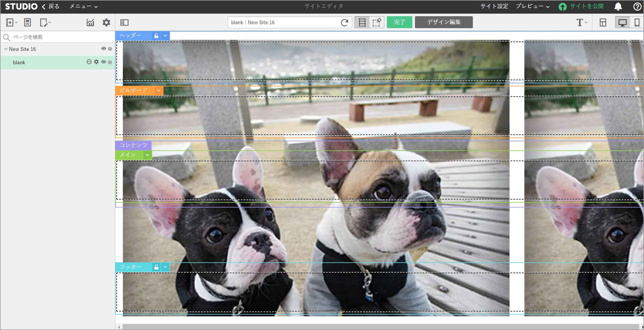This screenshot has width=644, height=330.
Task: Collapse the New Site 16 tree
Action: click(x=6, y=49)
